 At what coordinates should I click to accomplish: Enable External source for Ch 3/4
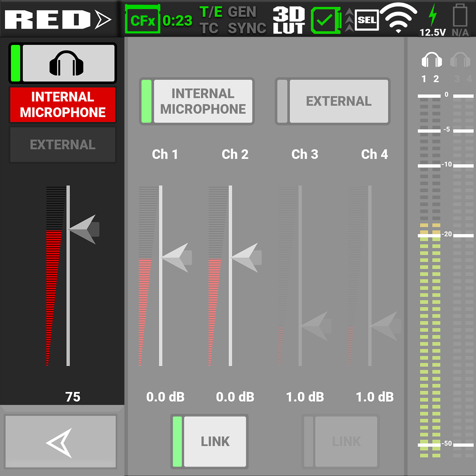(x=333, y=101)
